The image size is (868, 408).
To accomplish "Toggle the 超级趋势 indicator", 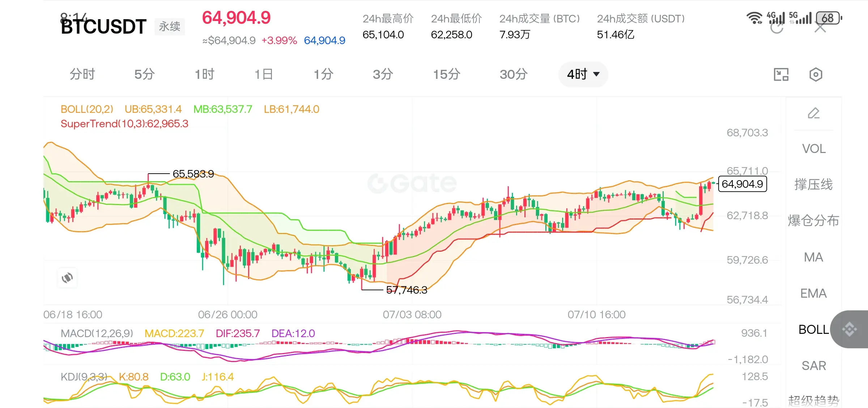I will [x=814, y=401].
